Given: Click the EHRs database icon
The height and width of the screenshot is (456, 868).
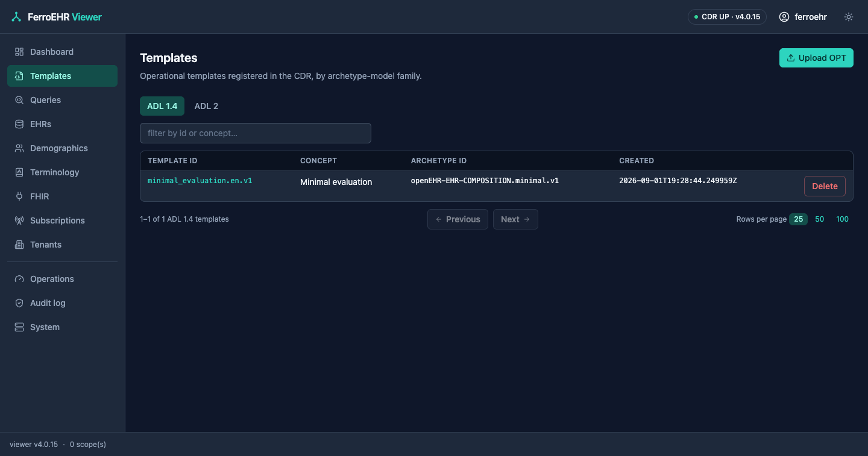Looking at the screenshot, I should click(19, 124).
